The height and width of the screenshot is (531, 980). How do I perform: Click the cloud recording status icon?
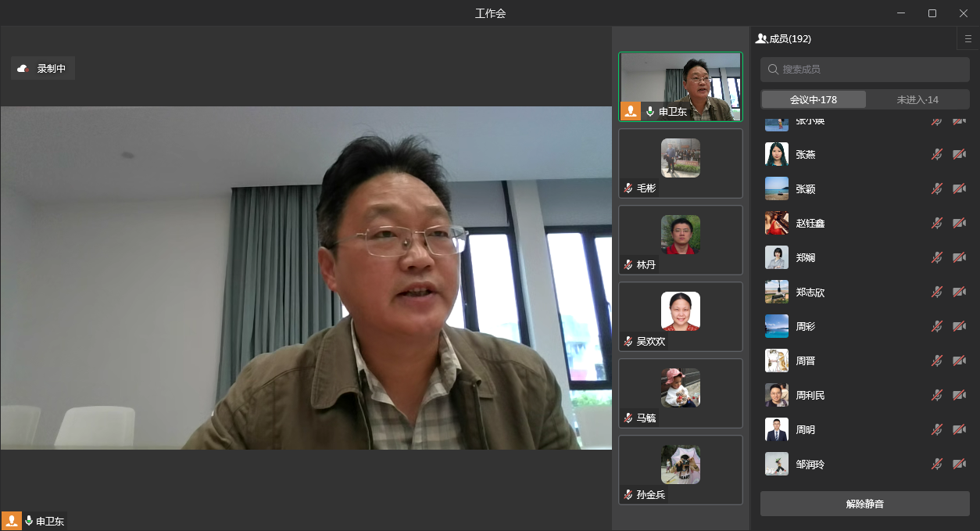pyautogui.click(x=23, y=69)
